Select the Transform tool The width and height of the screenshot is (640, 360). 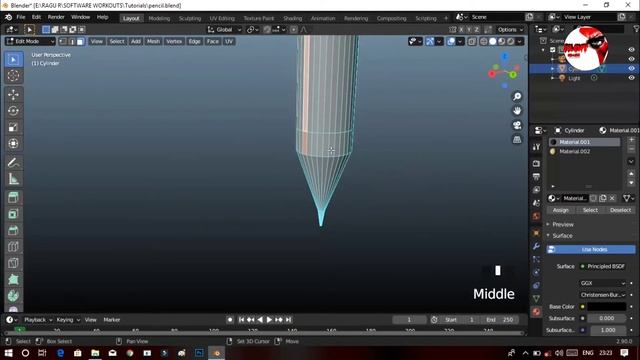(x=13, y=144)
